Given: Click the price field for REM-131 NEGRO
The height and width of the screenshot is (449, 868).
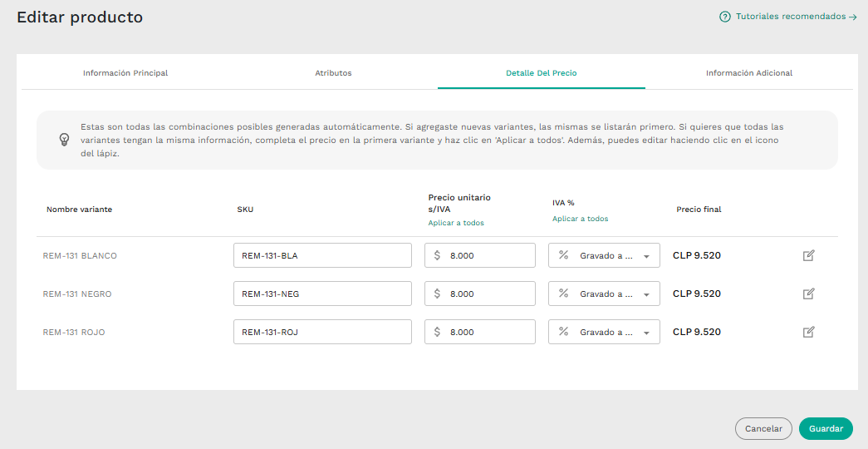Looking at the screenshot, I should (480, 294).
